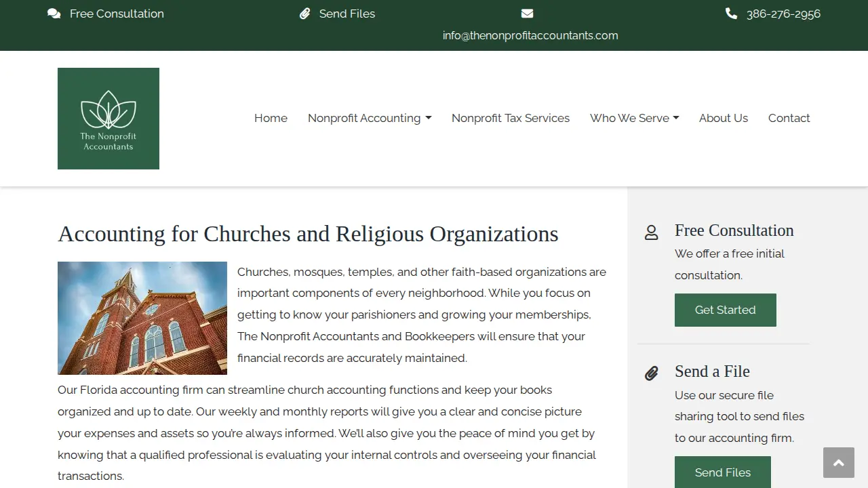Click the text 'We offer a free initial consultation.'
Image resolution: width=868 pixels, height=488 pixels.
pos(730,264)
